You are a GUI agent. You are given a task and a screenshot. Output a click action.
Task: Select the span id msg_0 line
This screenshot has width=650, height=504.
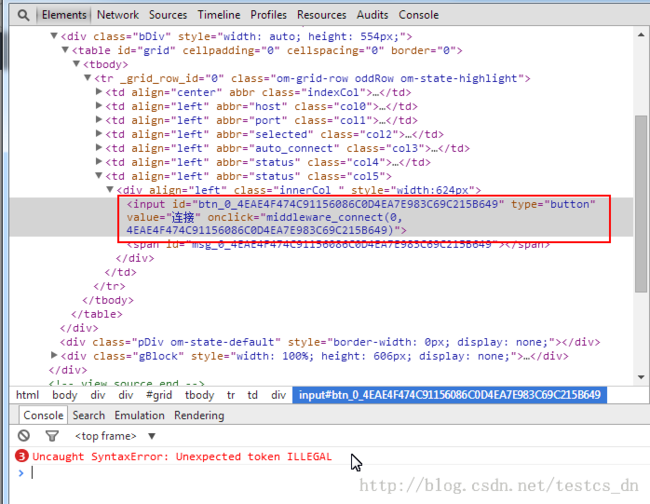338,245
